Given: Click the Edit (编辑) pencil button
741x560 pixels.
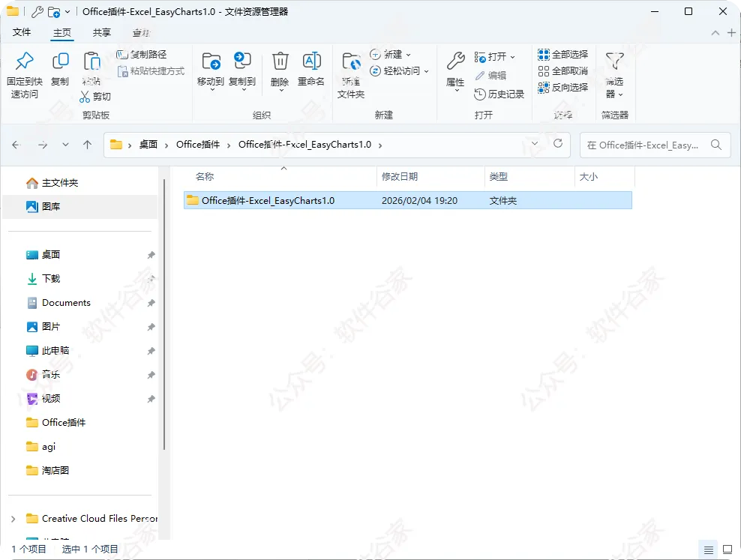Looking at the screenshot, I should (x=490, y=76).
